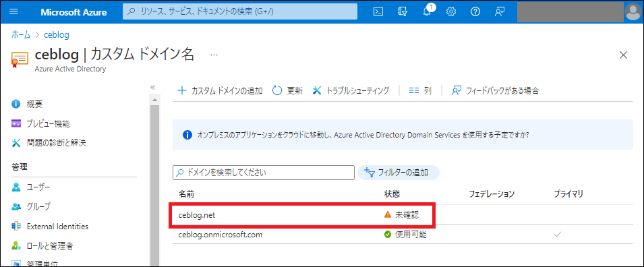Click the Azure AD Domain Services info banner
The height and width of the screenshot is (267, 644).
click(403, 135)
